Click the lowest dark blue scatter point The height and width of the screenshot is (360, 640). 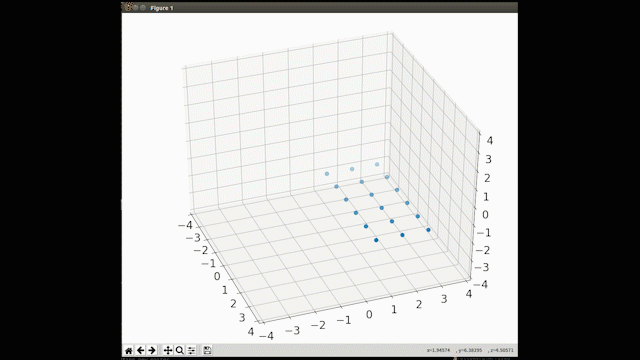(376, 240)
